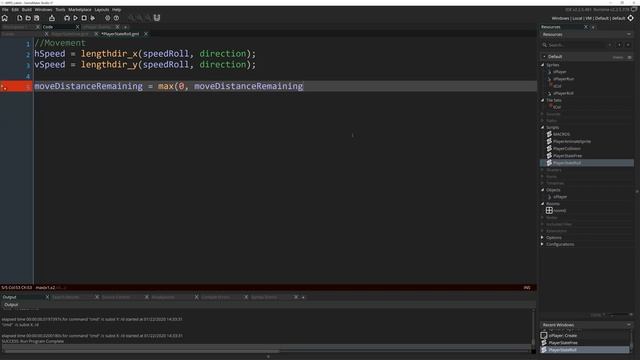
Task: Open the Recent Windows dropdown
Action: (x=629, y=325)
